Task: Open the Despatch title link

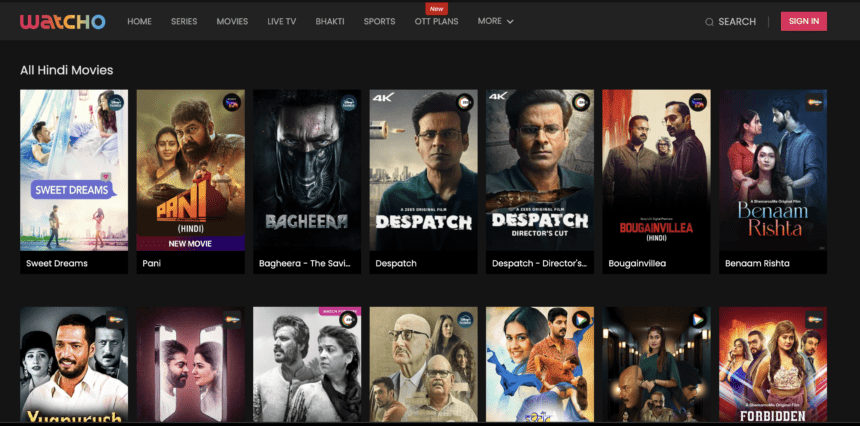Action: click(396, 263)
